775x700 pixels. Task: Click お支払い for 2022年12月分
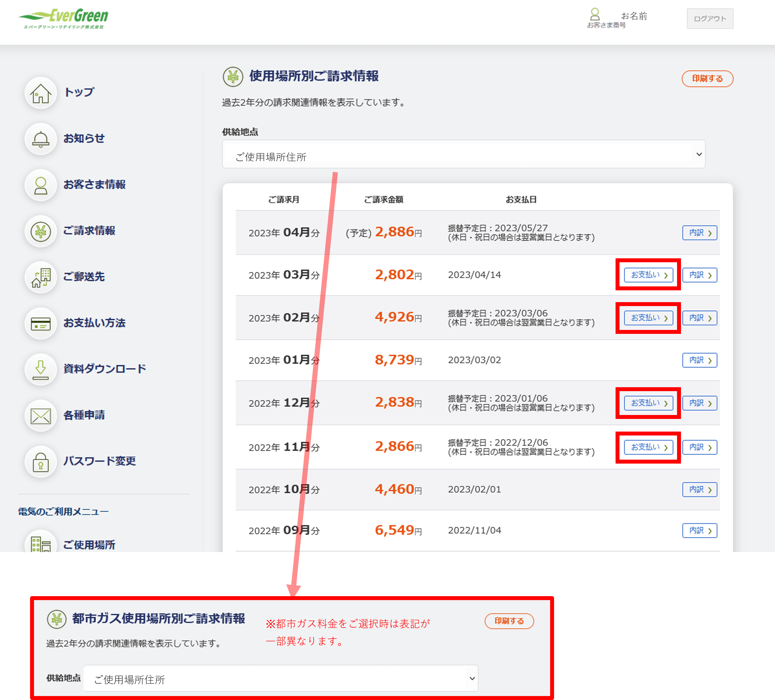(648, 403)
